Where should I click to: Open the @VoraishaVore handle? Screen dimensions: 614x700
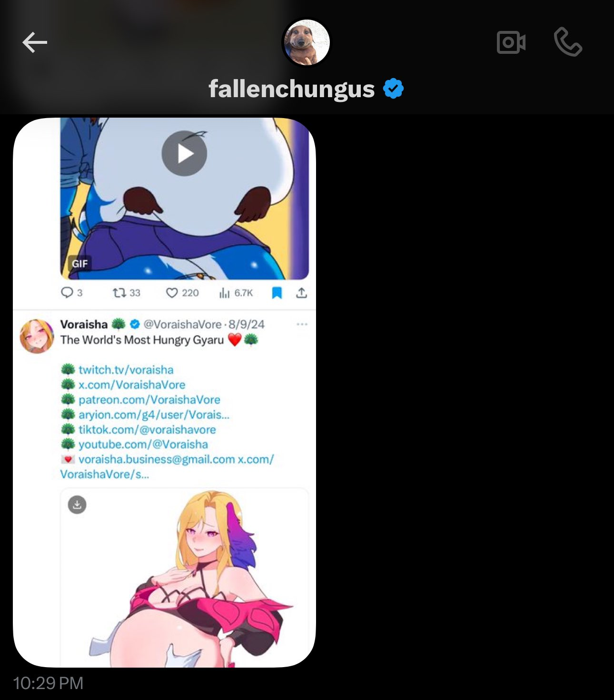tap(183, 324)
